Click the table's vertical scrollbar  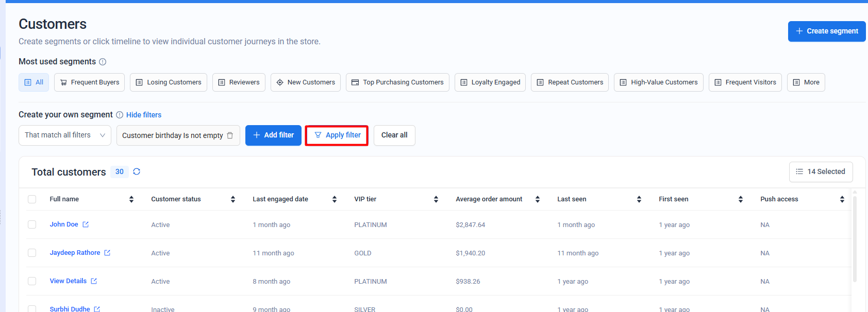pos(855,237)
